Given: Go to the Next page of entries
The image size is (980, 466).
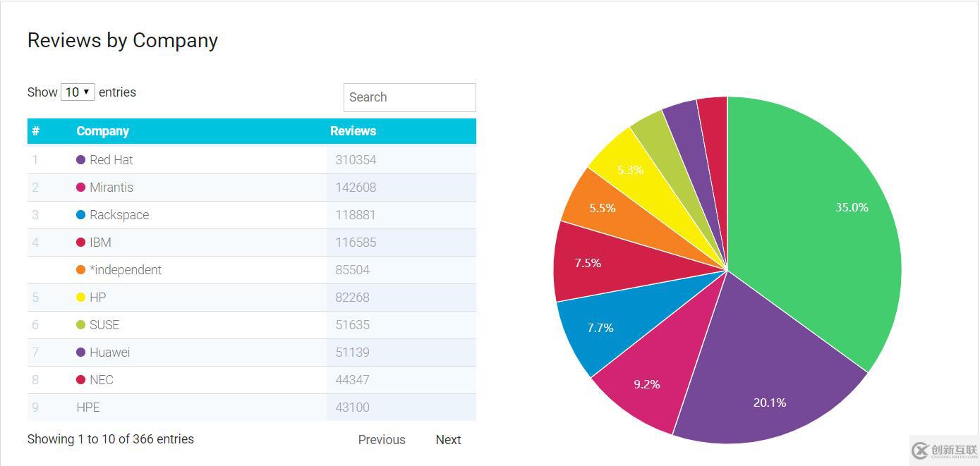Looking at the screenshot, I should 448,440.
